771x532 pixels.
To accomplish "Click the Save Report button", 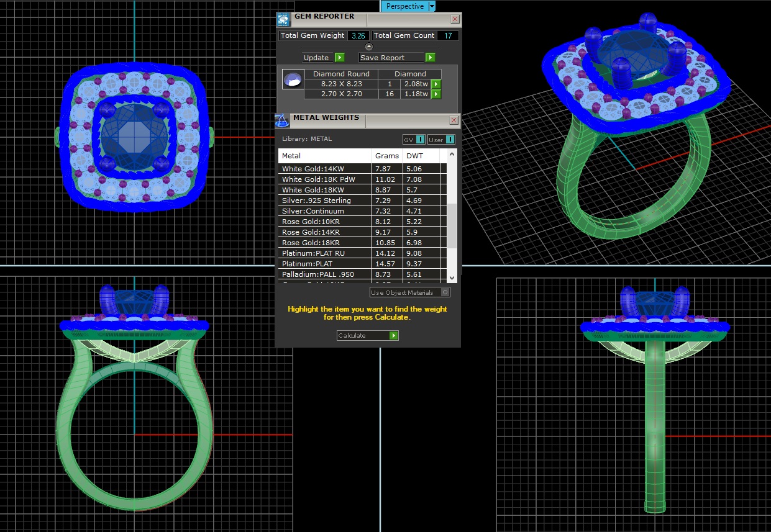I will 397,58.
